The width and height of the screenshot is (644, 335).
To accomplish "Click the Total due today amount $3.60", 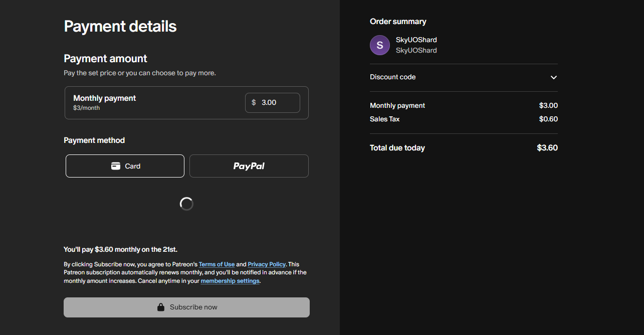I will [x=547, y=148].
